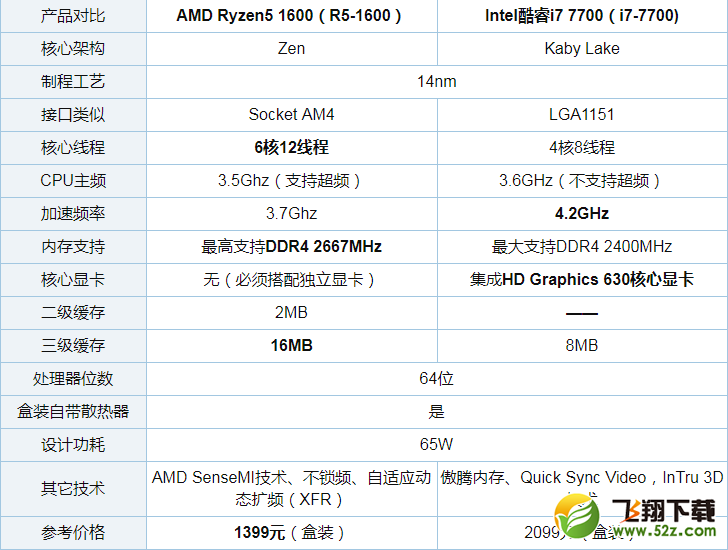
Task: Select '3.5Ghz（支持超频）' cell
Action: (x=292, y=181)
